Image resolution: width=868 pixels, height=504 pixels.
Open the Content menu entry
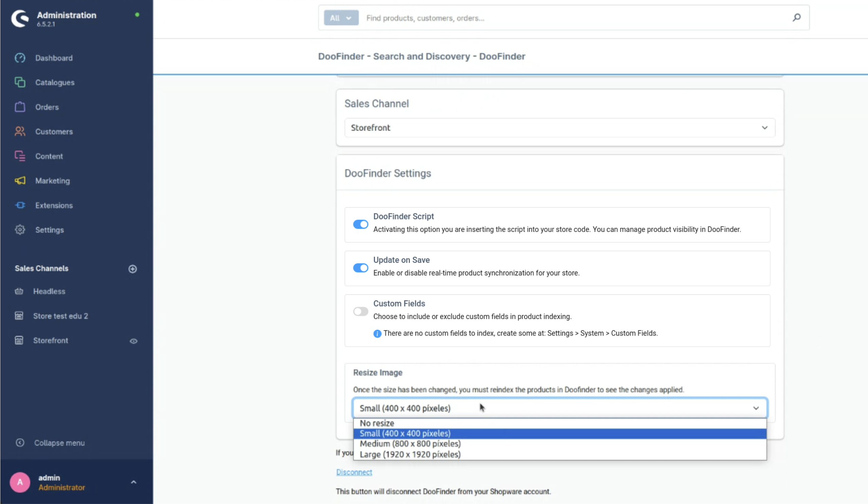point(49,156)
